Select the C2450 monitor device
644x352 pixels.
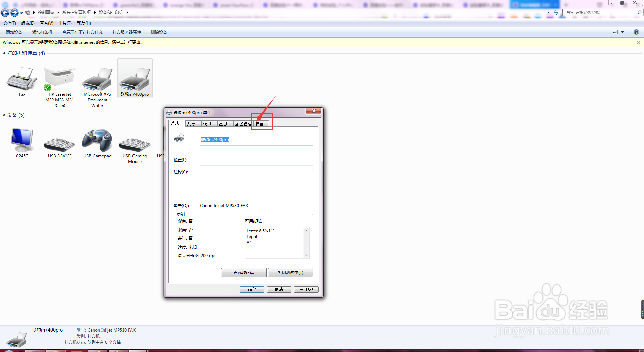[22, 140]
